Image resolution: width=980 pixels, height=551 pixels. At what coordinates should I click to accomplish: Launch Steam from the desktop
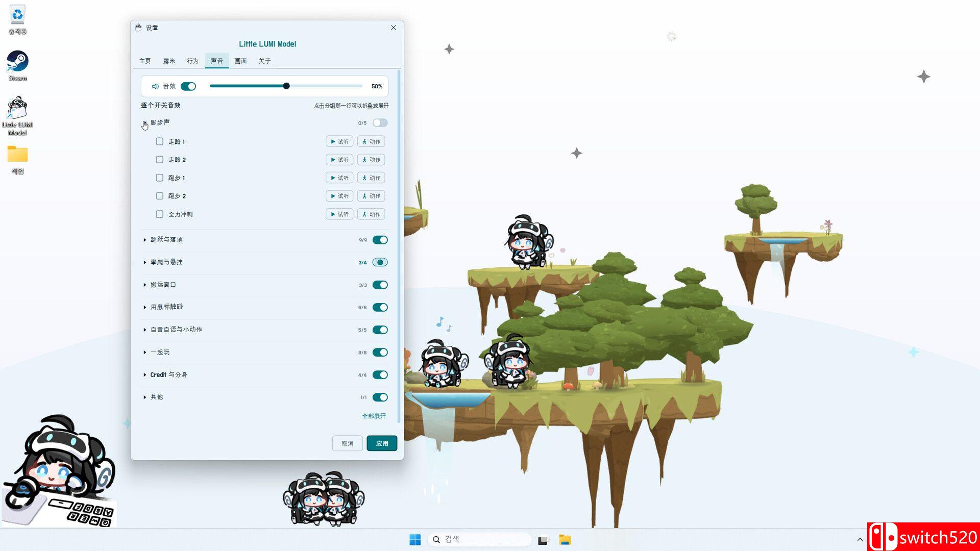[x=17, y=66]
